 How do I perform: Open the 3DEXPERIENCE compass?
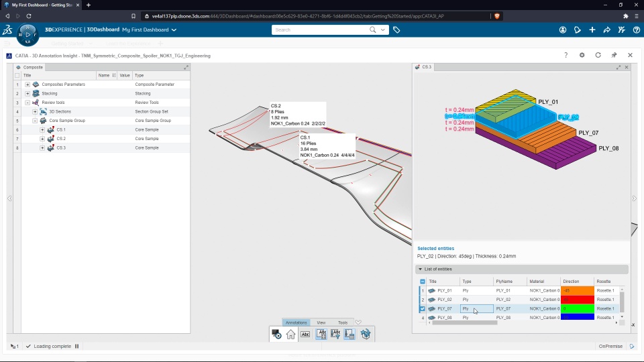point(28,34)
